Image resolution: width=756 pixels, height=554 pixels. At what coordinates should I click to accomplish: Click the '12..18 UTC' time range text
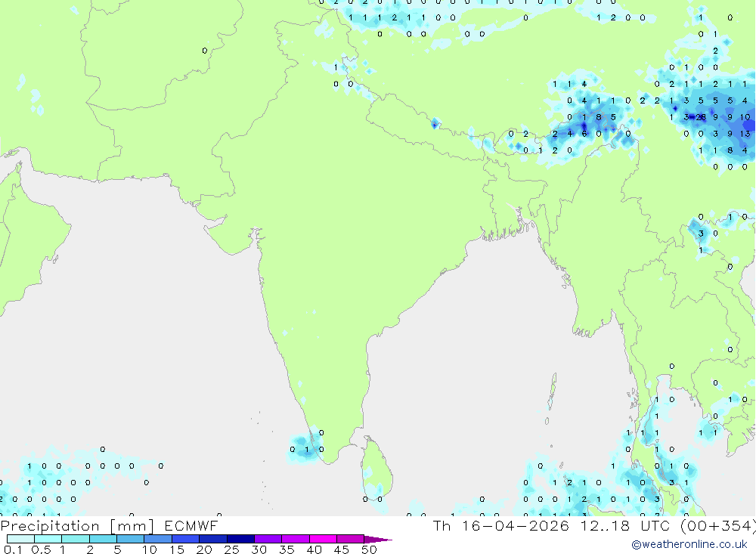(x=624, y=526)
